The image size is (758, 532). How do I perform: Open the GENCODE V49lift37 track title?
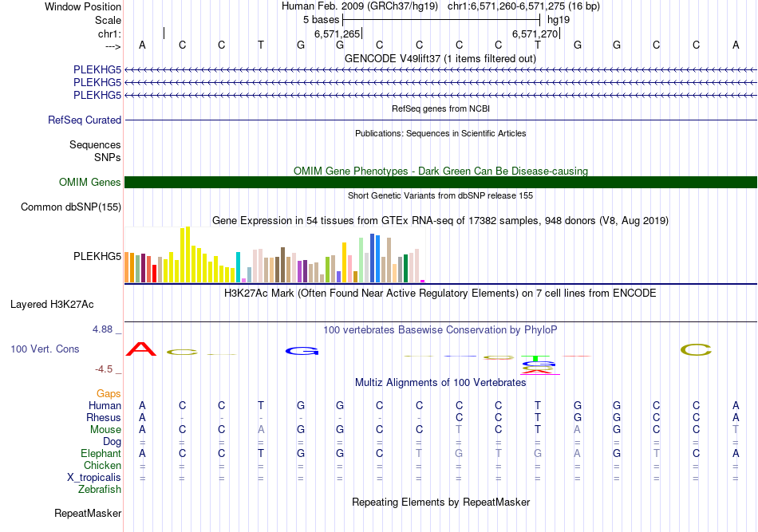[x=440, y=59]
